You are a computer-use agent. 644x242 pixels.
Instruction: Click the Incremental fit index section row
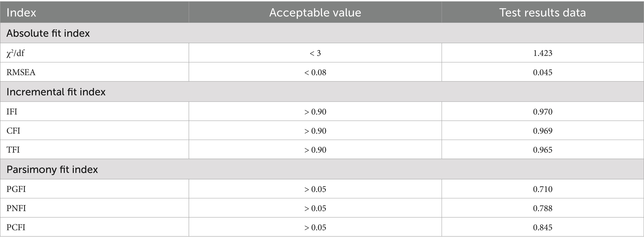point(56,92)
